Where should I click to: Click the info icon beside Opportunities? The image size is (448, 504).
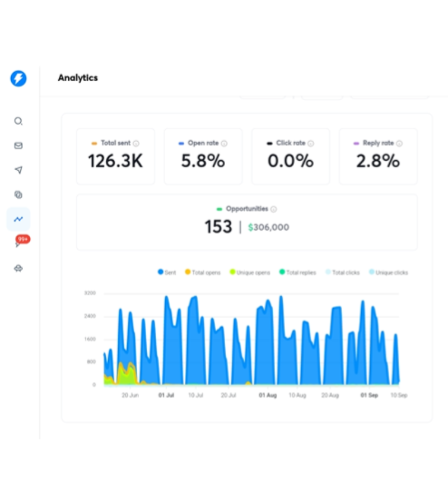click(x=273, y=209)
